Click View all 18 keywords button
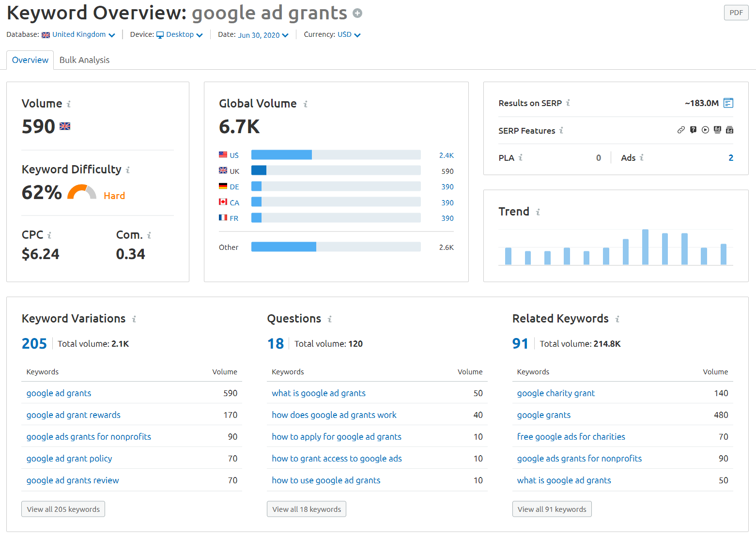 [307, 509]
